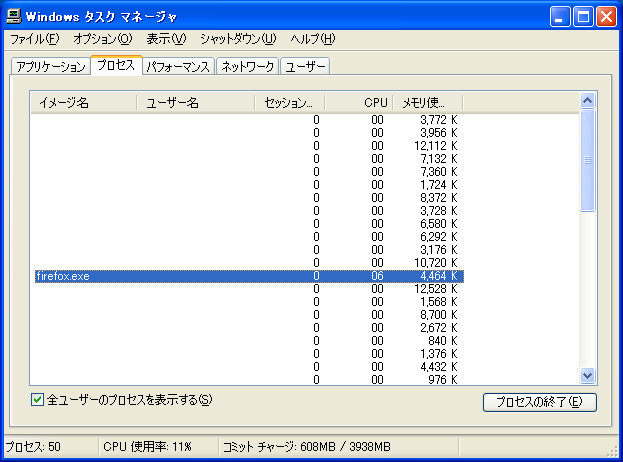Select the row with 3,176 K memory
Viewport: 623px width, 462px height.
[250, 249]
